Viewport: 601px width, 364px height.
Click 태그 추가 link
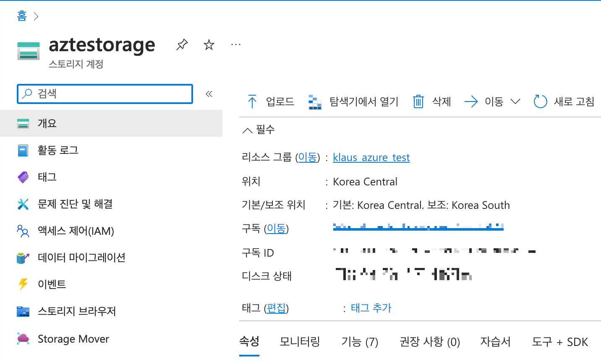coord(371,308)
